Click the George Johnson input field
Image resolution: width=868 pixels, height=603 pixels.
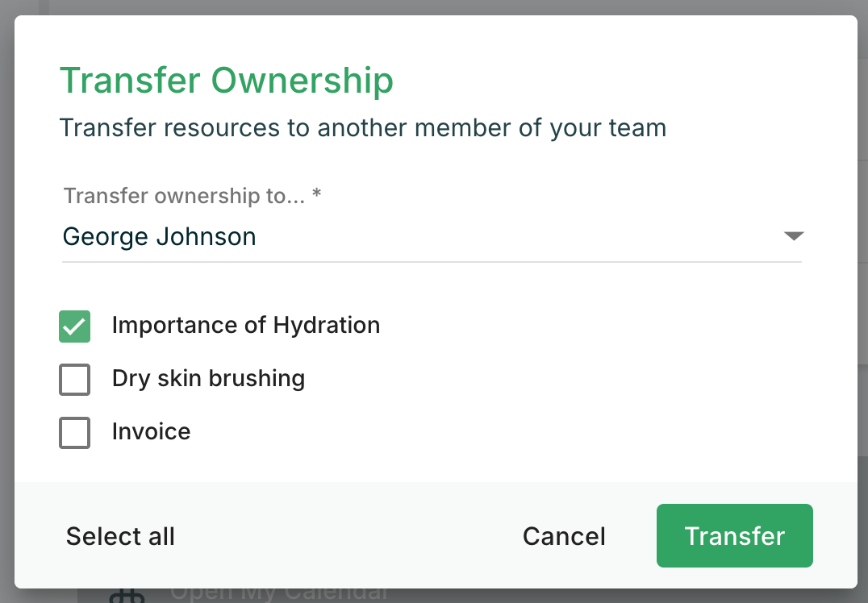[323, 236]
